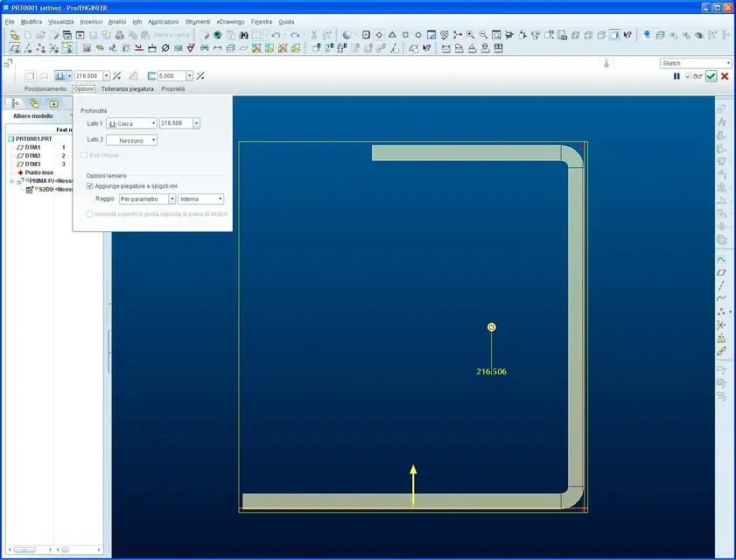Toggle the preview glasses checkbox
The height and width of the screenshot is (560, 736).
pos(688,76)
